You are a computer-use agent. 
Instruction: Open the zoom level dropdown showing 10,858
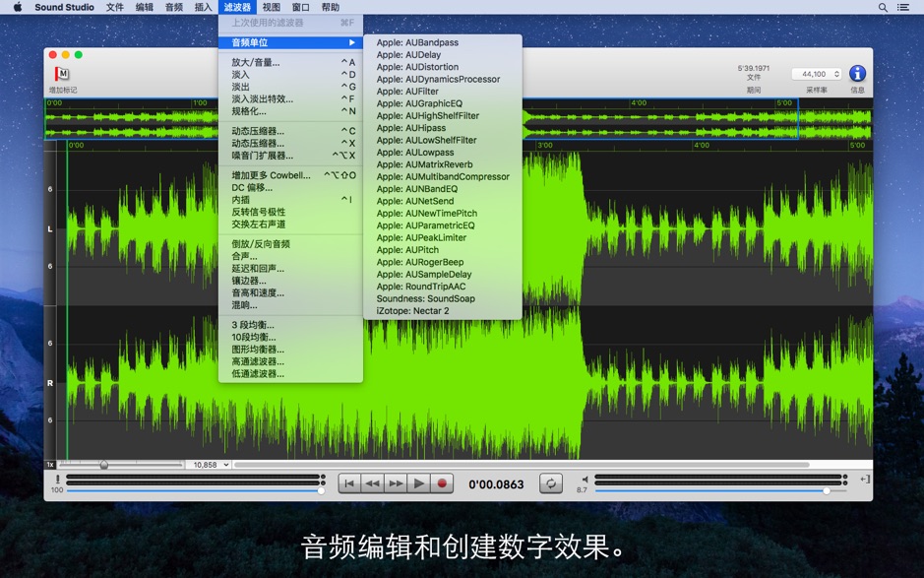click(209, 465)
